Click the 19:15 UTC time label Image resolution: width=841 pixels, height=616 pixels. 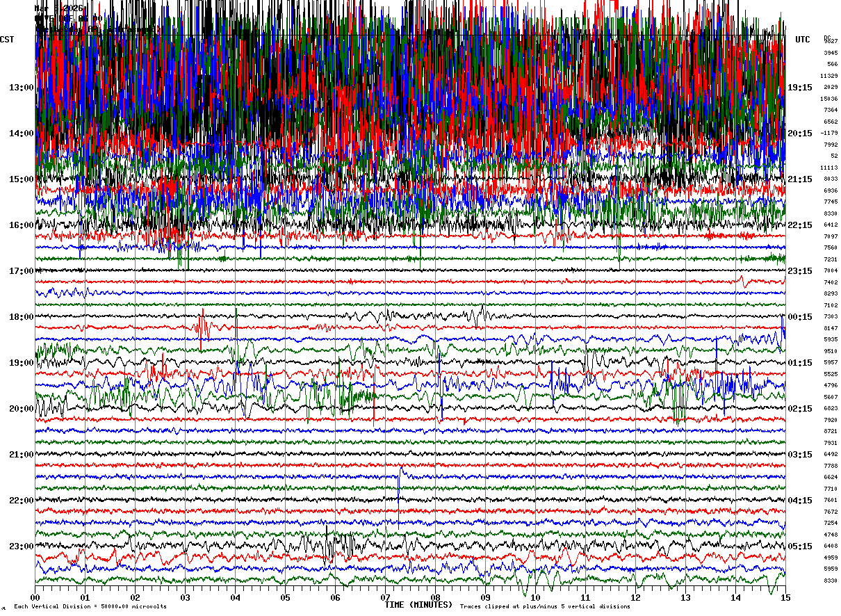pos(800,88)
